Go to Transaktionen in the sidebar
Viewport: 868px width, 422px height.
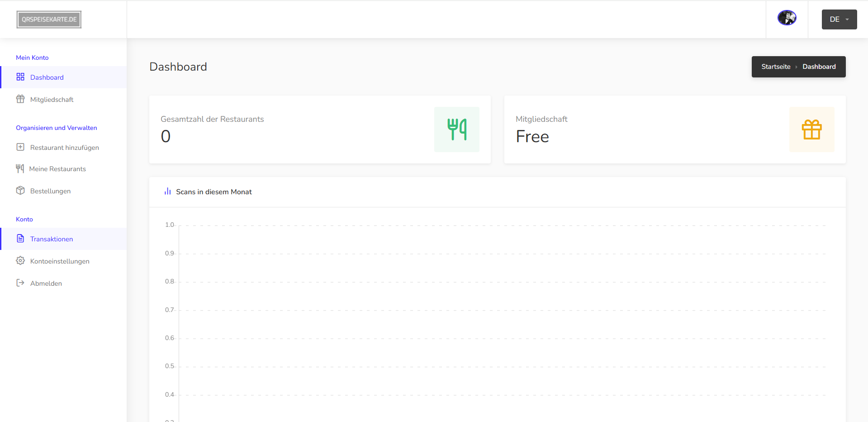pyautogui.click(x=52, y=239)
